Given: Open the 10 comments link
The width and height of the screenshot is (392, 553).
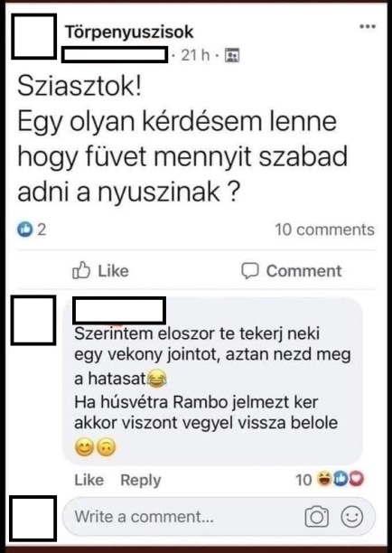Looking at the screenshot, I should (324, 230).
